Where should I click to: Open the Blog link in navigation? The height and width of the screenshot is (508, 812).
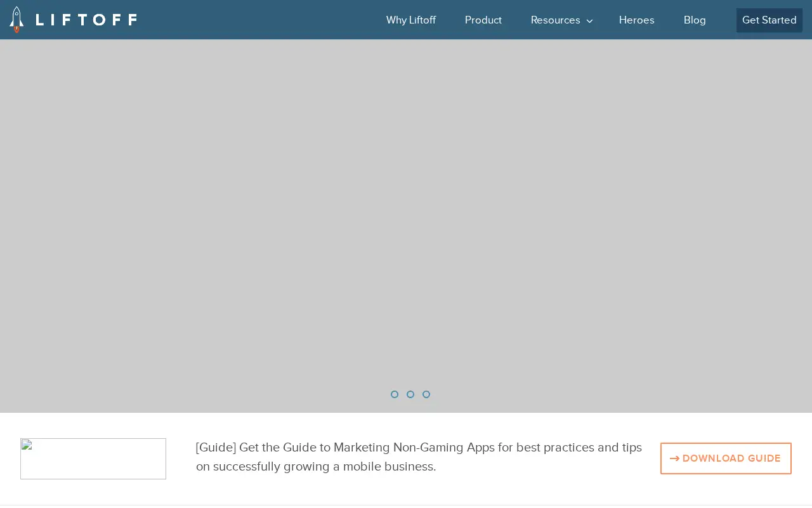click(695, 20)
